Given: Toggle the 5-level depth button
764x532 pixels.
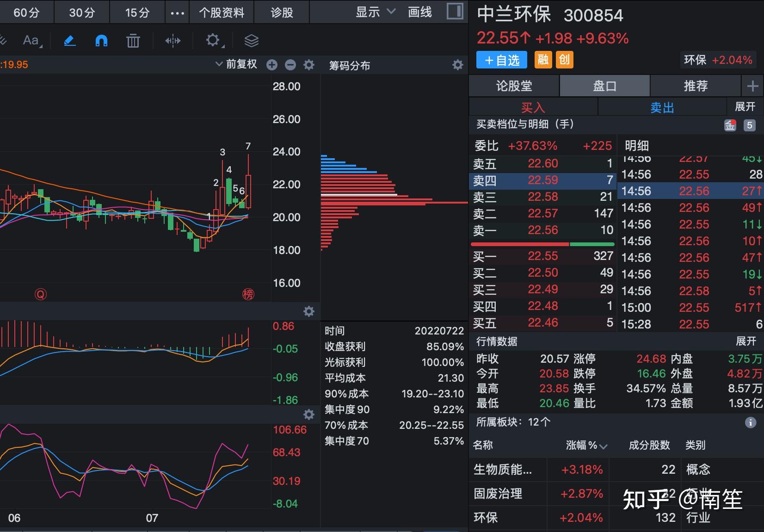Looking at the screenshot, I should click(750, 125).
